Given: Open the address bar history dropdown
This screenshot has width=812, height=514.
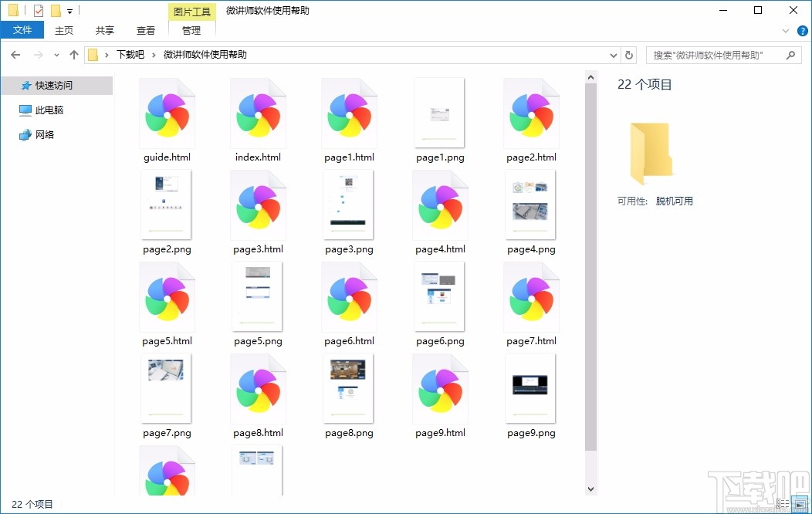Looking at the screenshot, I should coord(613,54).
